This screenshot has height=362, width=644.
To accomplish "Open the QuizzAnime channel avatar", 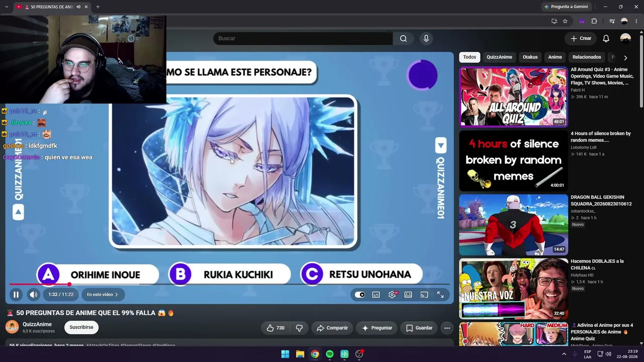I will tap(12, 327).
